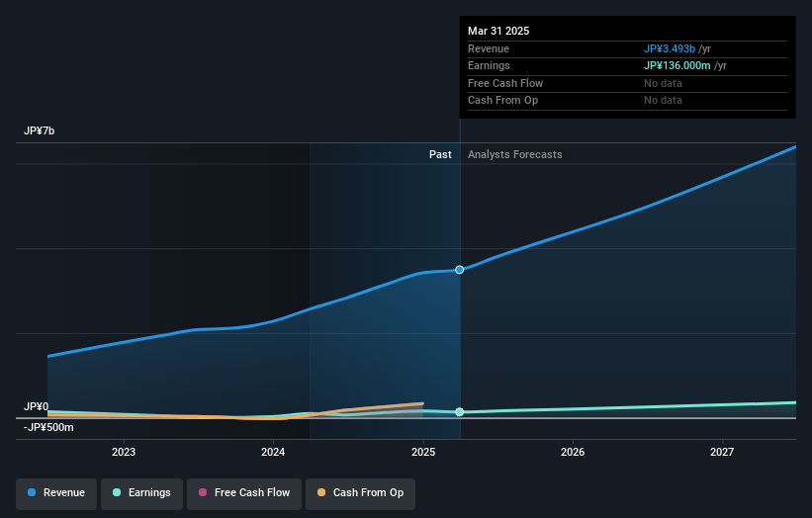Image resolution: width=812 pixels, height=518 pixels.
Task: Click the 2025 x-axis label
Action: click(x=423, y=452)
